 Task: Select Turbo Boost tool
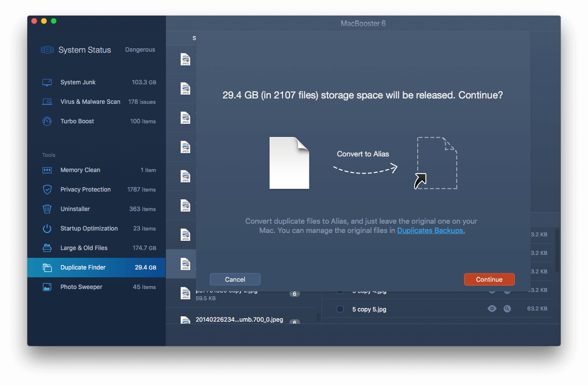point(77,121)
